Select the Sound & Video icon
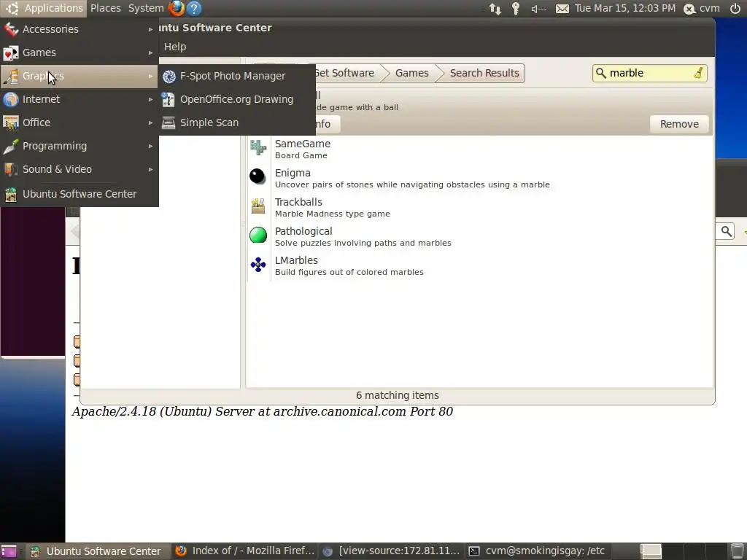747x560 pixels. (10, 169)
